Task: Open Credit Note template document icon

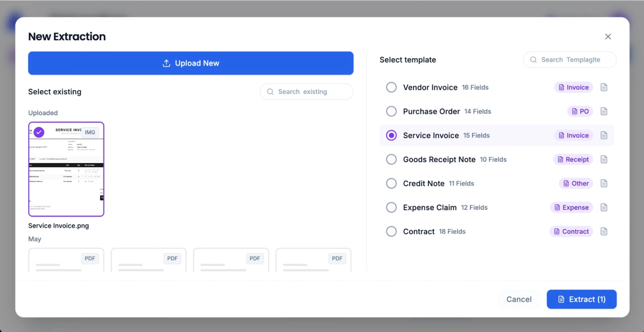Action: (x=604, y=183)
